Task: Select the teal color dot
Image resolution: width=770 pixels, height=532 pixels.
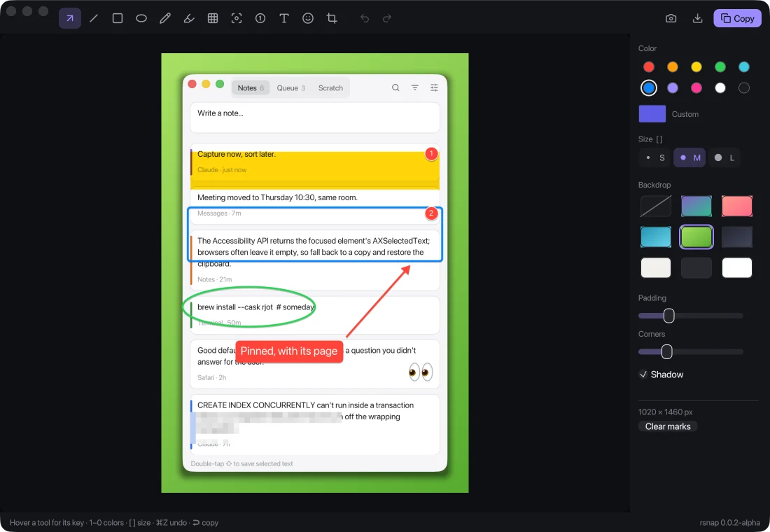Action: point(744,66)
